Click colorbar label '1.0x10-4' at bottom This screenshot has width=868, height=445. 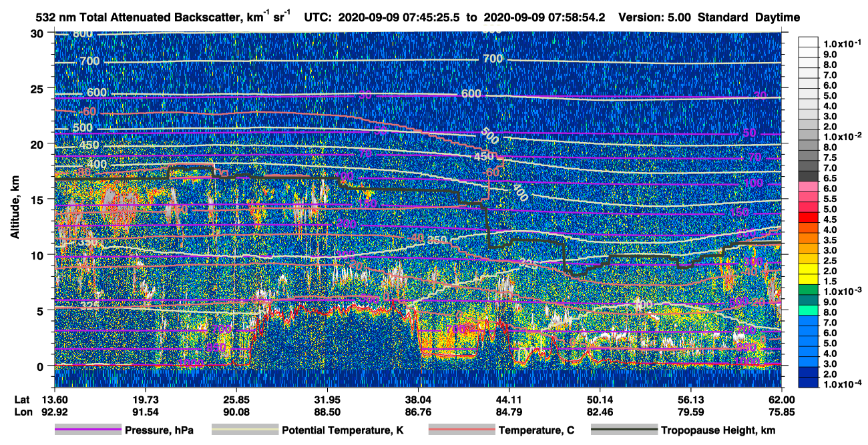point(844,384)
